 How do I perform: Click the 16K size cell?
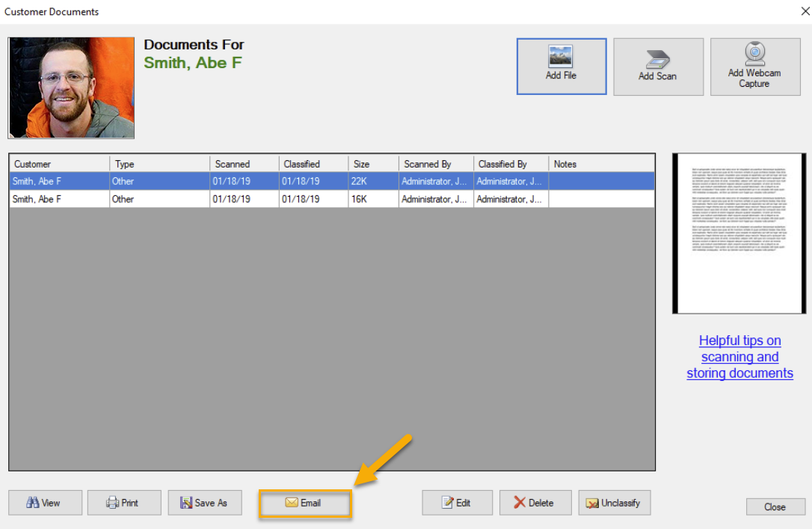pos(373,199)
